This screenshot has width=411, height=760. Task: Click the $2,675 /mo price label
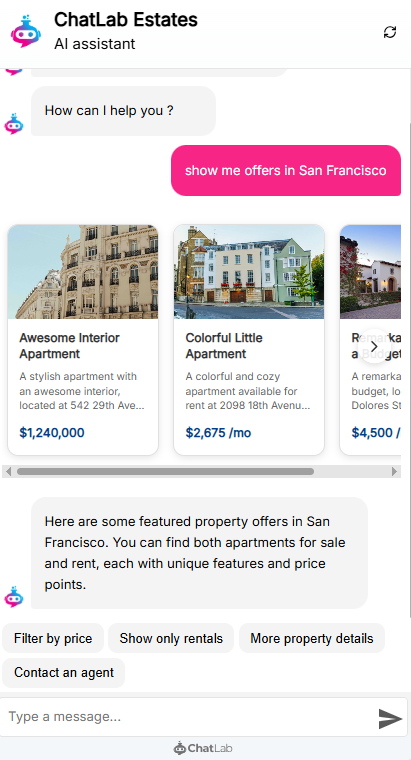coord(218,433)
